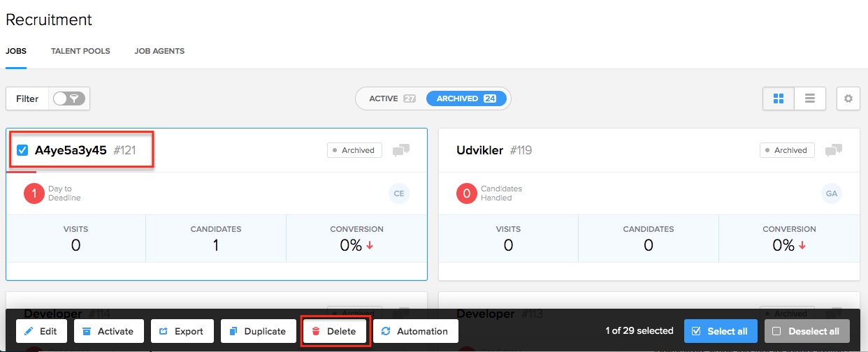Show Active jobs list

pyautogui.click(x=391, y=98)
